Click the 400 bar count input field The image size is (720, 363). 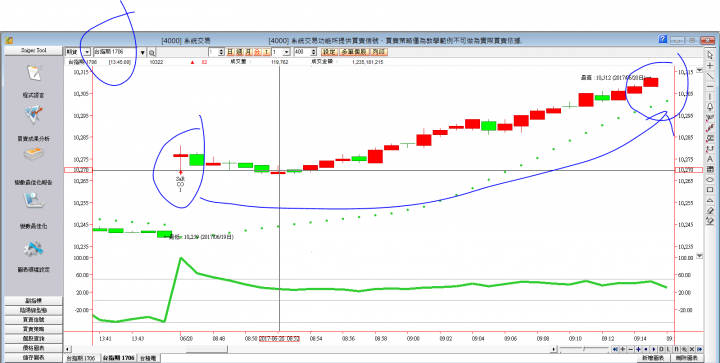302,52
